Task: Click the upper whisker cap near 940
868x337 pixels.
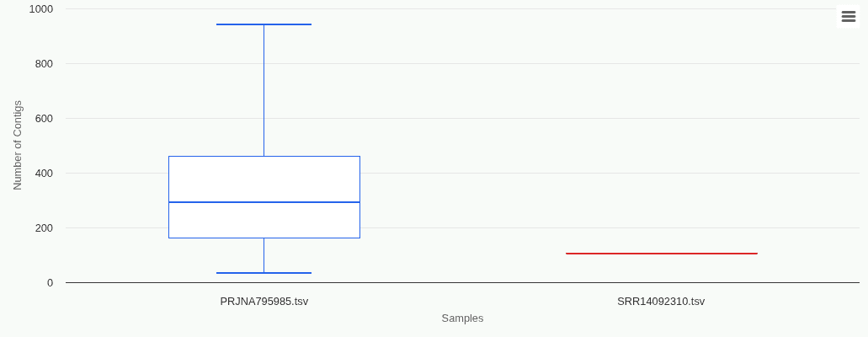Action: [x=264, y=24]
